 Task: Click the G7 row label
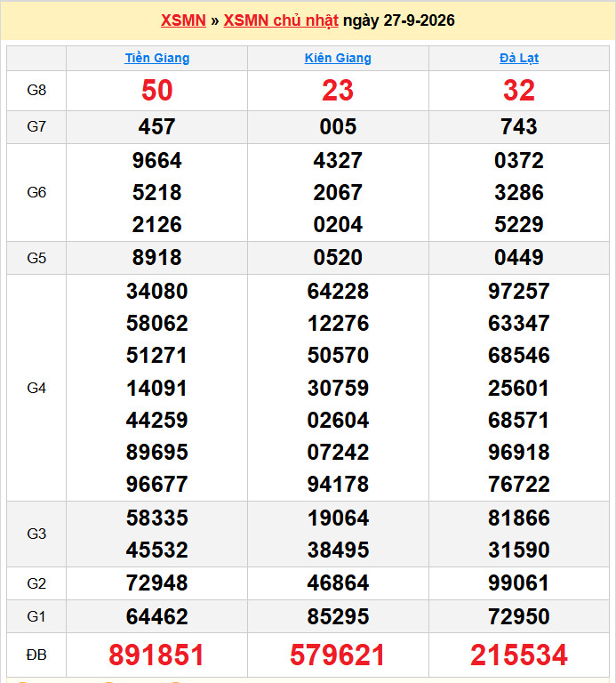(36, 127)
